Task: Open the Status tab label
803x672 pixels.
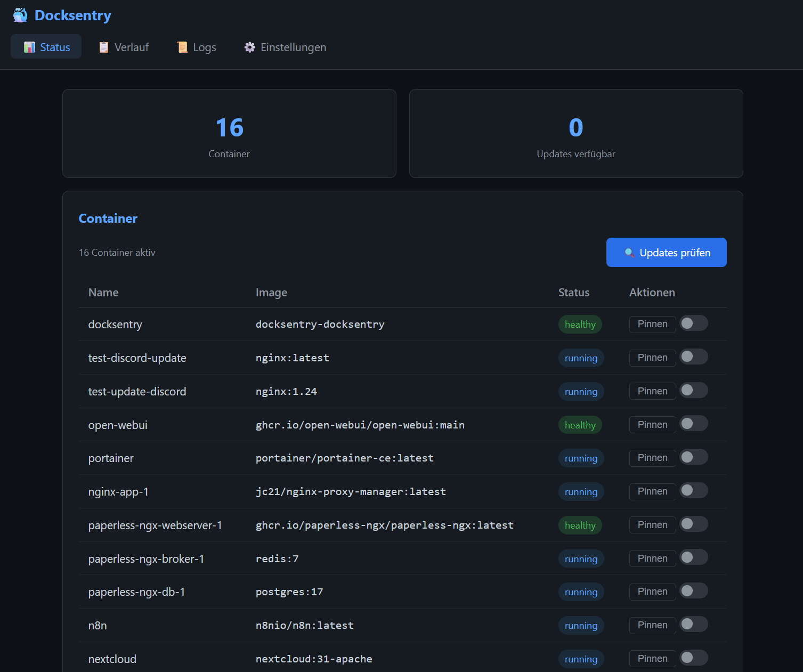Action: click(55, 47)
